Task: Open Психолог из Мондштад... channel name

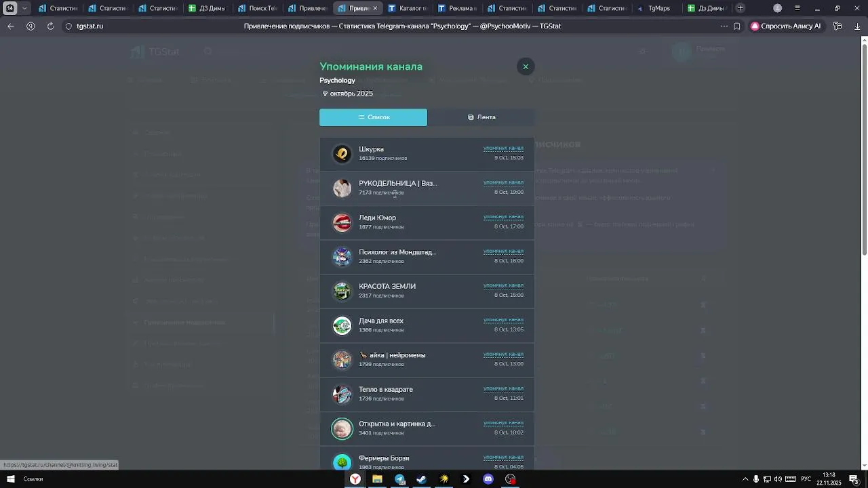Action: click(397, 252)
